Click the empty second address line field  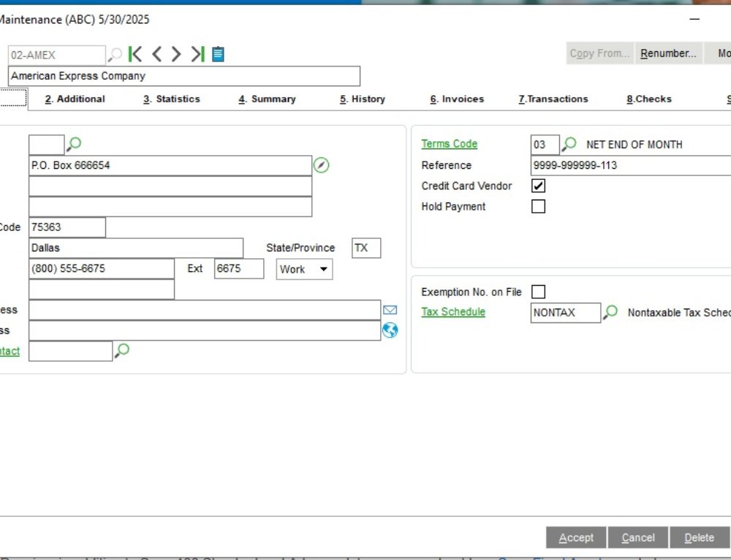(170, 186)
